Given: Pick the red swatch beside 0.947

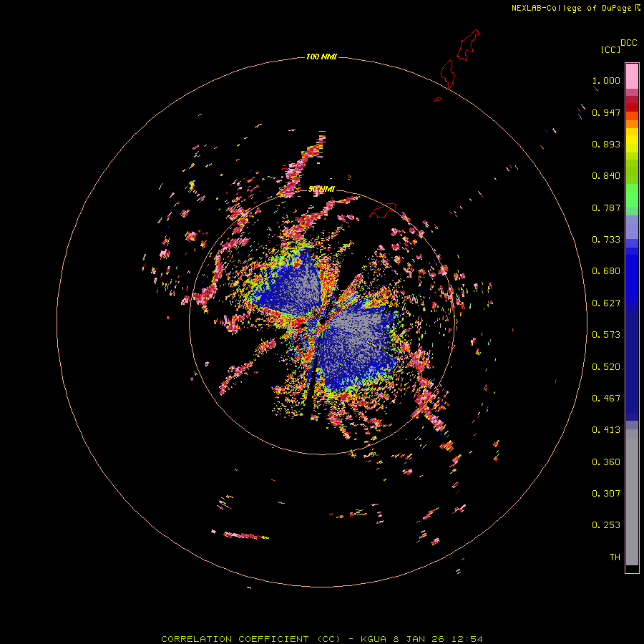Looking at the screenshot, I should point(632,107).
